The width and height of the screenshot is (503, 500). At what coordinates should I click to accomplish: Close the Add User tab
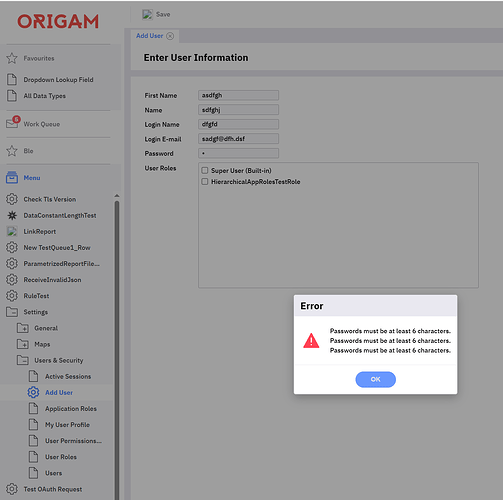[x=170, y=36]
